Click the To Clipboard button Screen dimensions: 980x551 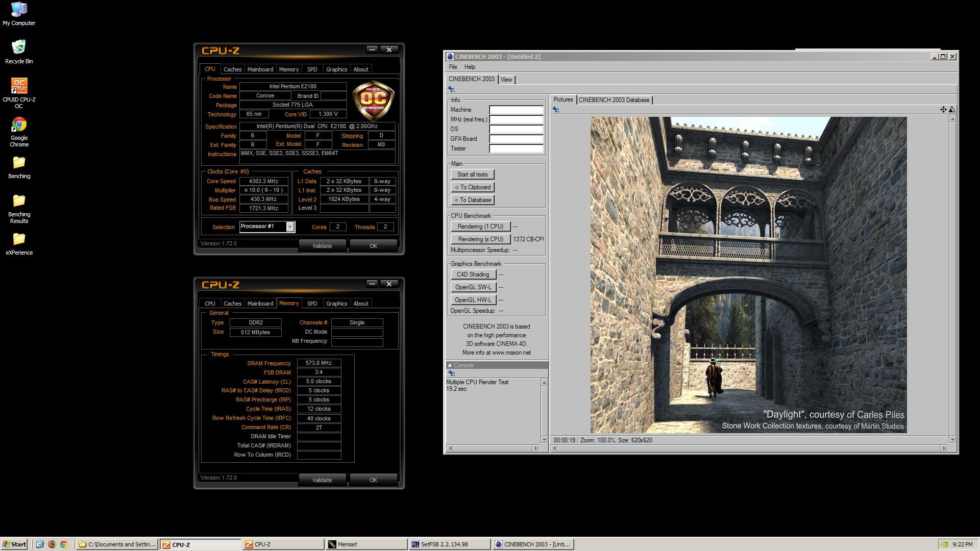(x=472, y=187)
